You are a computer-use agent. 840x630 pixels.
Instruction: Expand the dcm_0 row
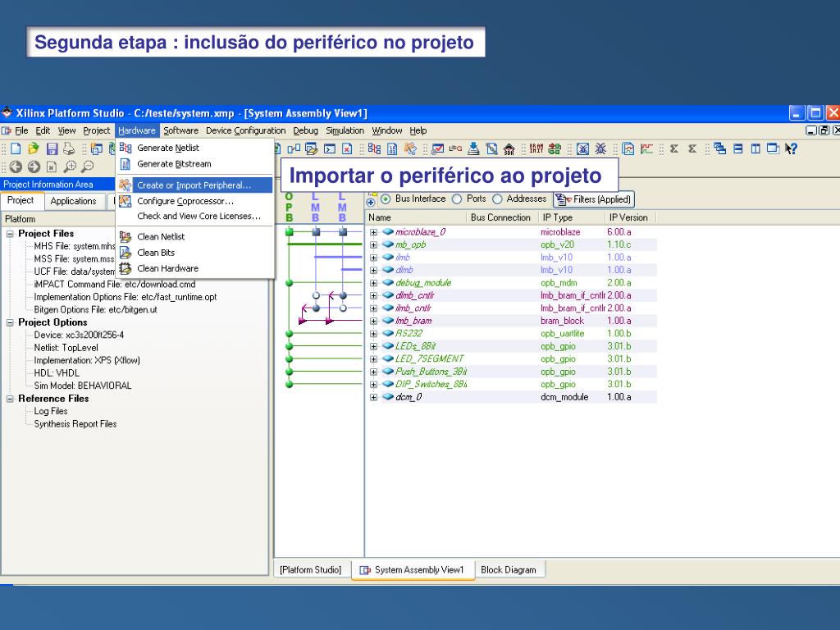coord(373,397)
